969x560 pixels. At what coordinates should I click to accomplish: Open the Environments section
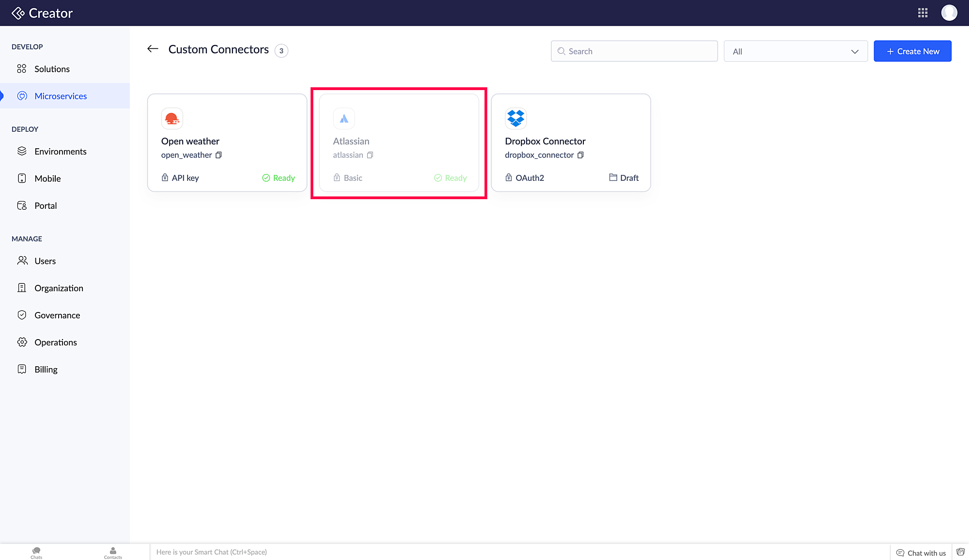60,152
